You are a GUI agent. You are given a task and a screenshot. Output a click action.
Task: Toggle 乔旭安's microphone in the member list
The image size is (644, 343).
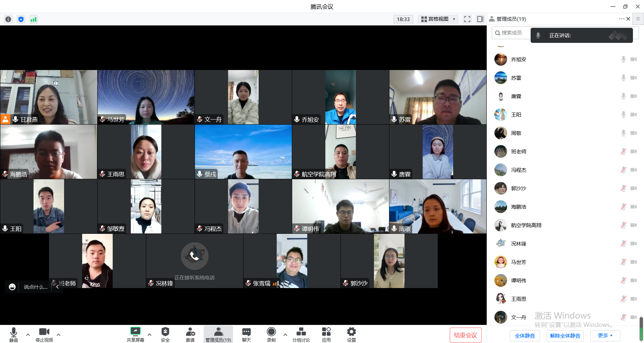(x=623, y=59)
